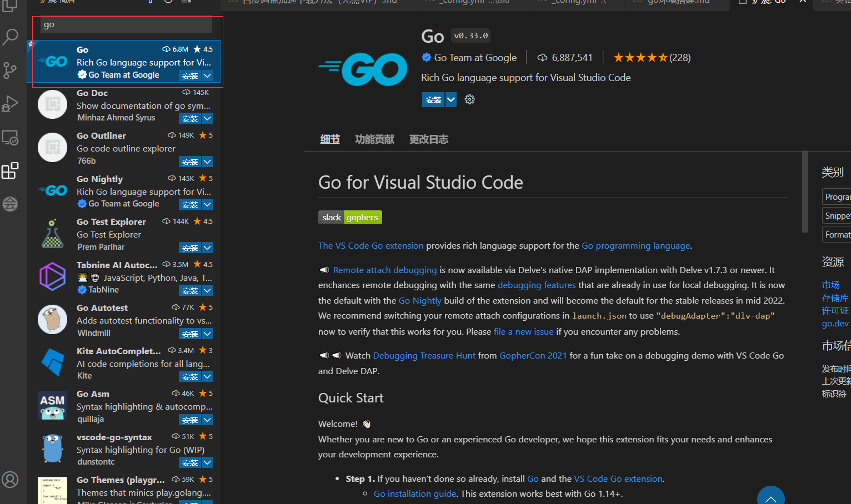Expand install dropdown for Go Nightly
This screenshot has width=851, height=504.
pyautogui.click(x=207, y=204)
